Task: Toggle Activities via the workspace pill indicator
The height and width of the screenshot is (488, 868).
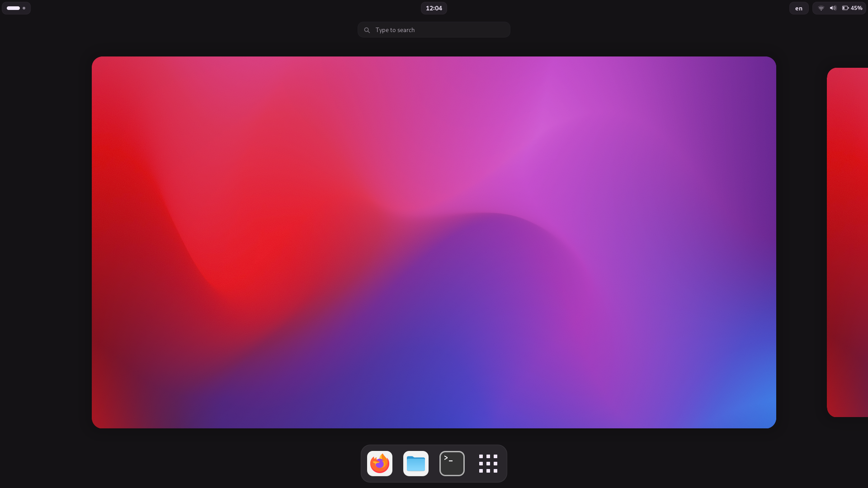Action: (13, 8)
